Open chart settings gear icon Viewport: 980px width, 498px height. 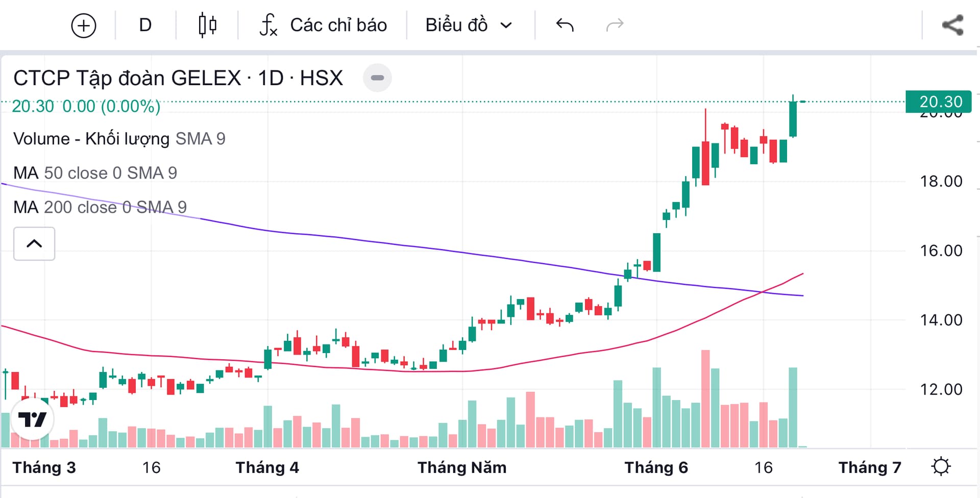point(941,466)
